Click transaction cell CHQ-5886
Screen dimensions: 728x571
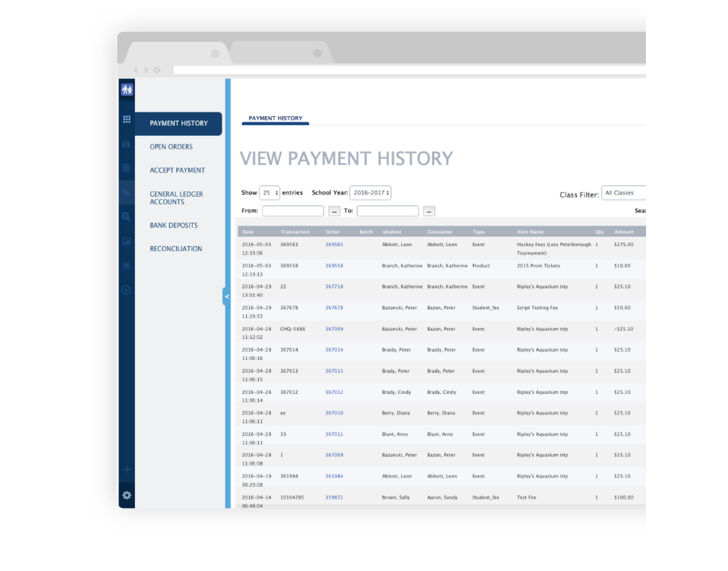(x=292, y=329)
